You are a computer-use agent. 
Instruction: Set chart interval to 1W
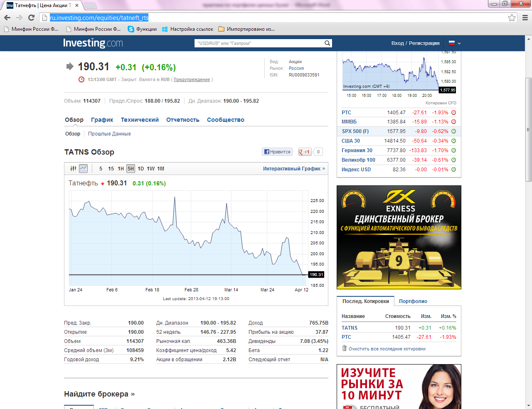coord(150,169)
